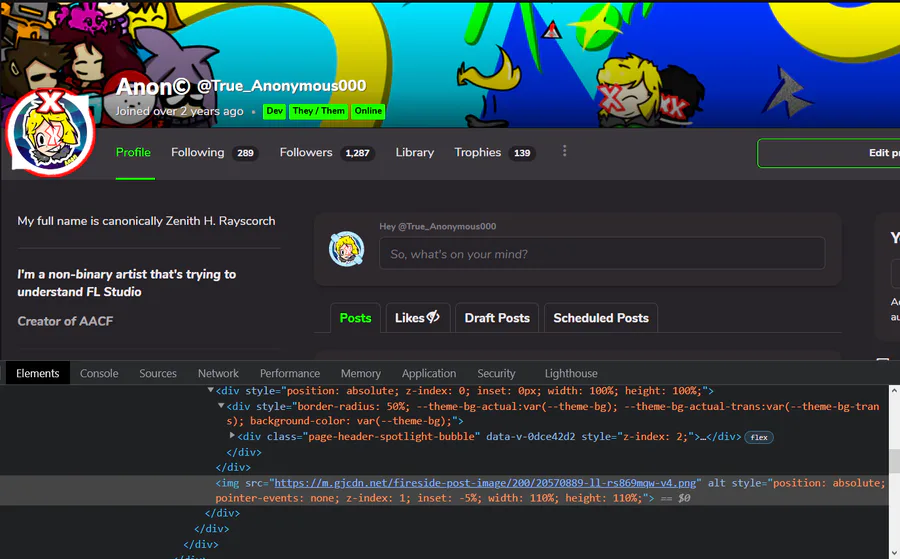This screenshot has width=900, height=559.
Task: Click 'Creator of AACF' bio text
Action: 65,321
